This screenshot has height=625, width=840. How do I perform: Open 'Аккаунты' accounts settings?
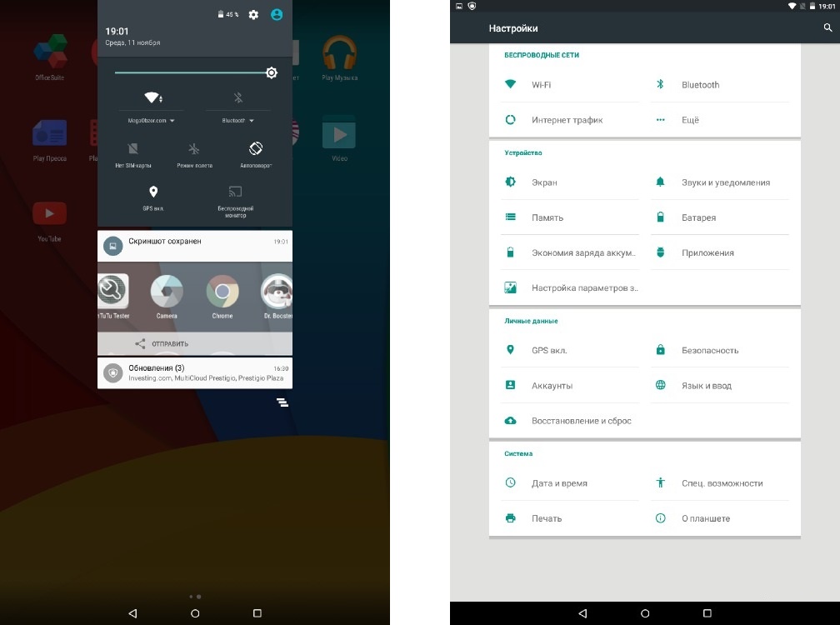click(570, 386)
